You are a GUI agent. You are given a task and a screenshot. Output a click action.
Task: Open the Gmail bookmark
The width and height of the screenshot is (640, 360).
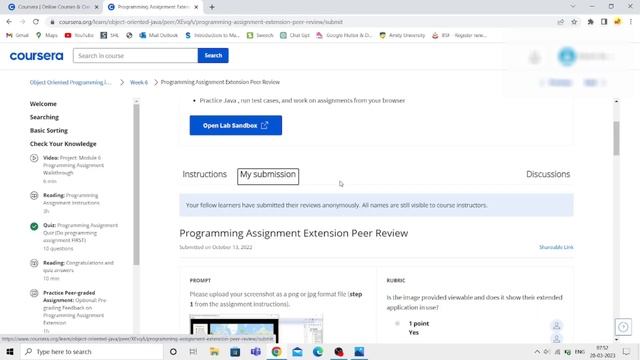coord(17,36)
